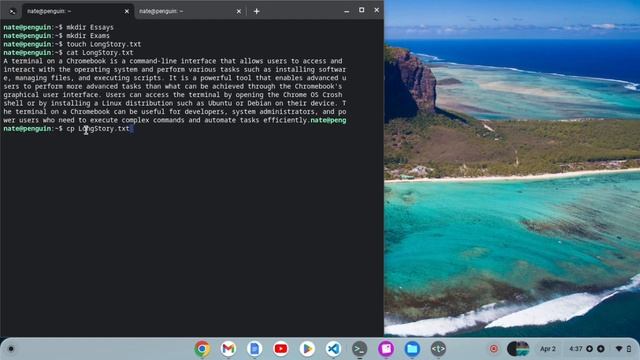
Task: Click the red screen recording indicator
Action: click(x=494, y=349)
